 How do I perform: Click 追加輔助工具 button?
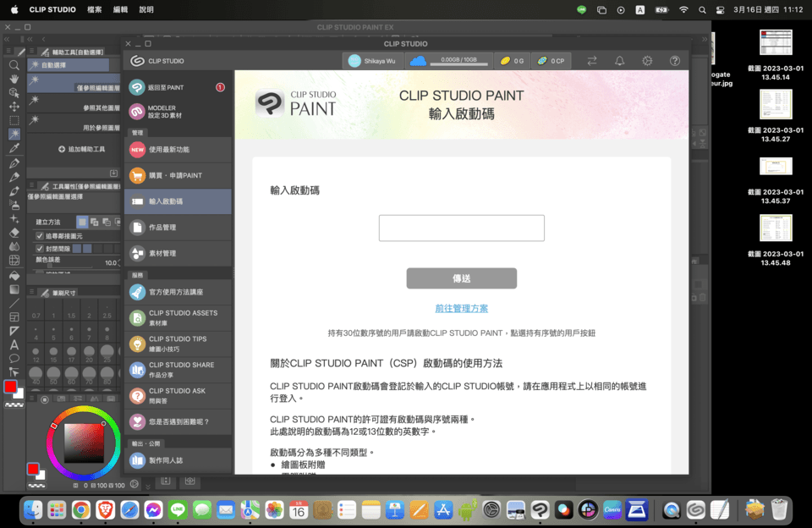[x=82, y=149]
